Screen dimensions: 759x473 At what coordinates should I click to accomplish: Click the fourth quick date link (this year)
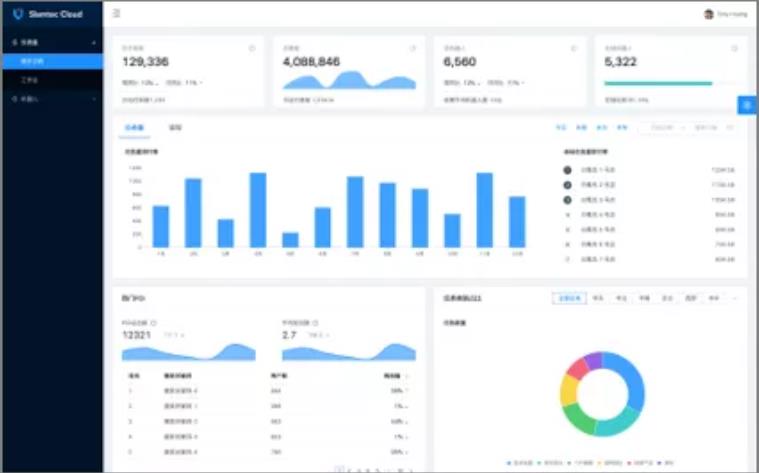(622, 128)
